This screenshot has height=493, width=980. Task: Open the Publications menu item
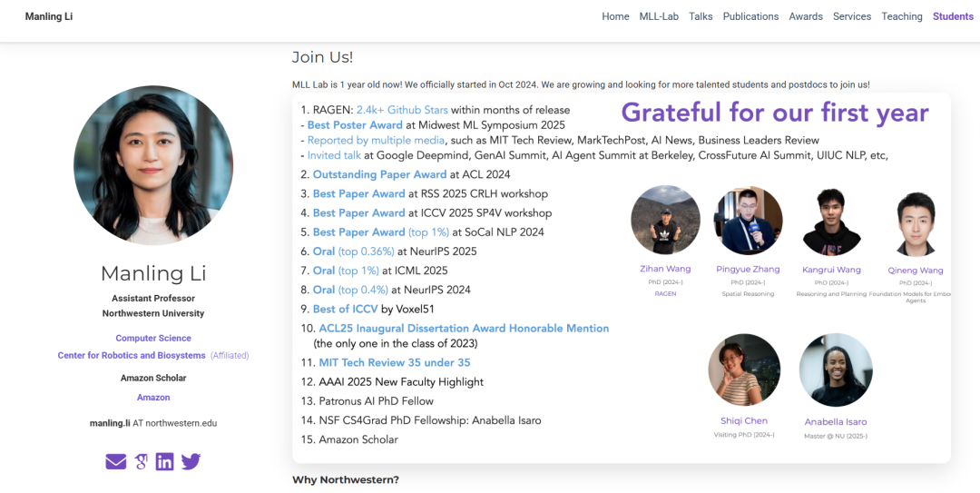point(750,16)
